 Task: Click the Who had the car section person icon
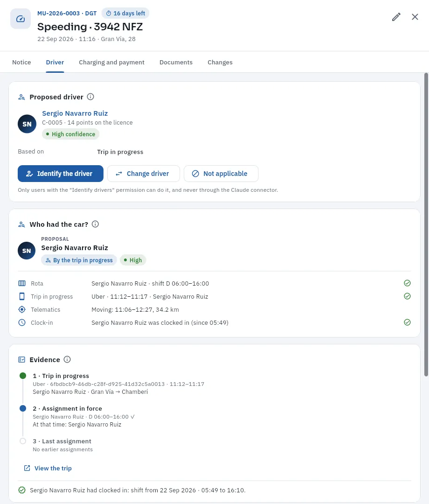click(x=21, y=224)
